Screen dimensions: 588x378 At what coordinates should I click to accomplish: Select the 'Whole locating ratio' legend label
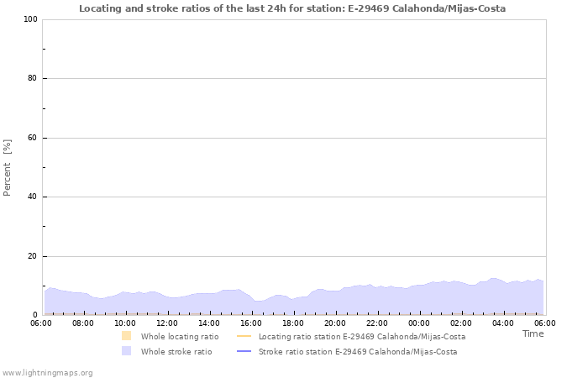coord(179,336)
